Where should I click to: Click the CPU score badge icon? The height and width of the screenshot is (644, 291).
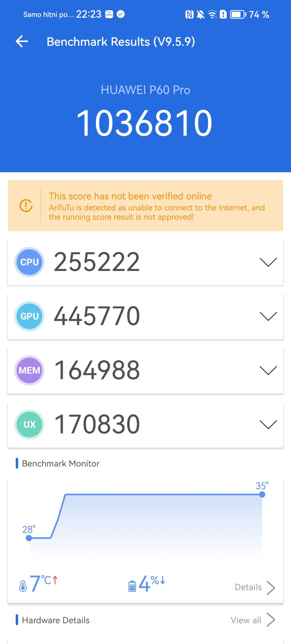(29, 262)
